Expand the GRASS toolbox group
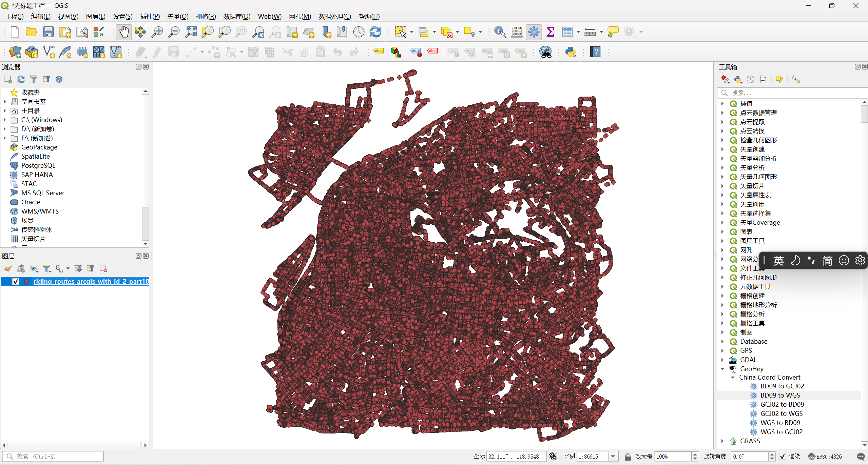 point(722,441)
